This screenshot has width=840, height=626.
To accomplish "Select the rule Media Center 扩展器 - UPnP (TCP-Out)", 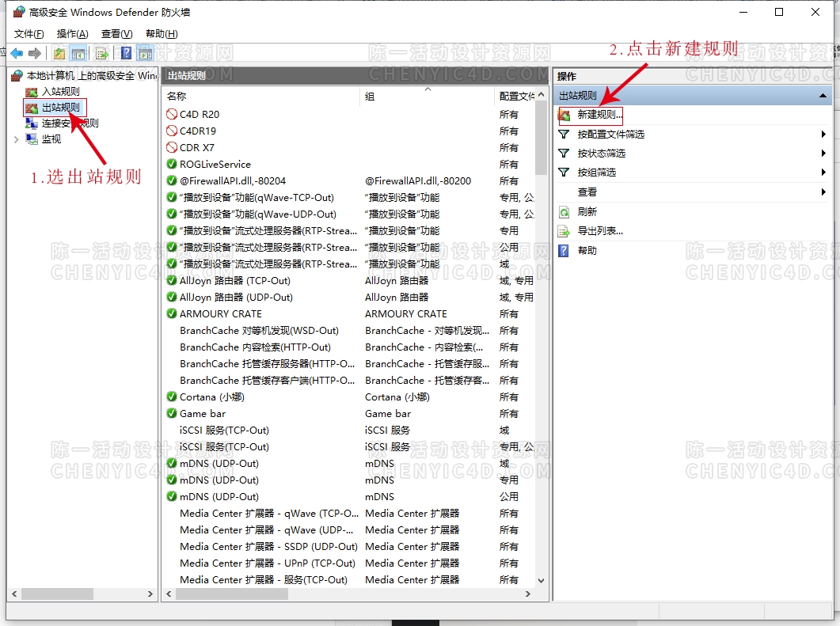I will [268, 563].
